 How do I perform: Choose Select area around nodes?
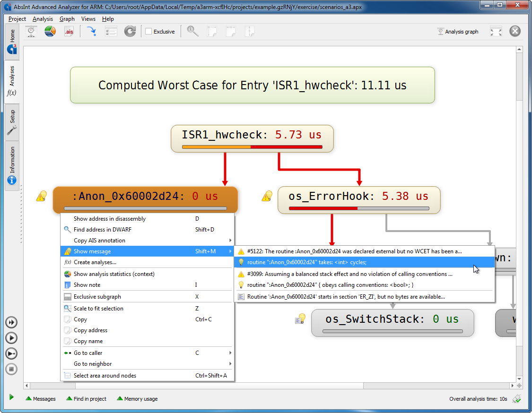coord(147,376)
